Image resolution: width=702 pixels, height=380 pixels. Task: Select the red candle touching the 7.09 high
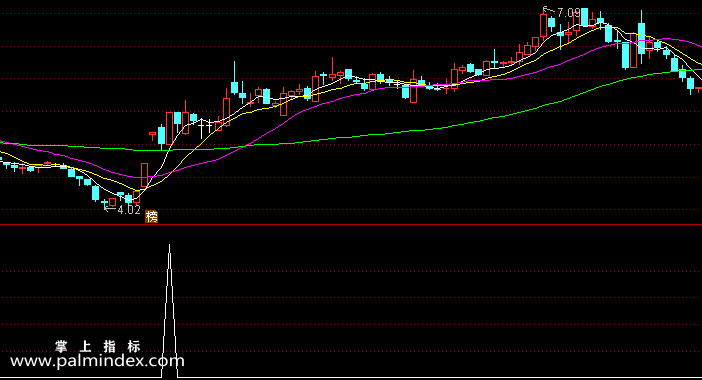click(544, 25)
